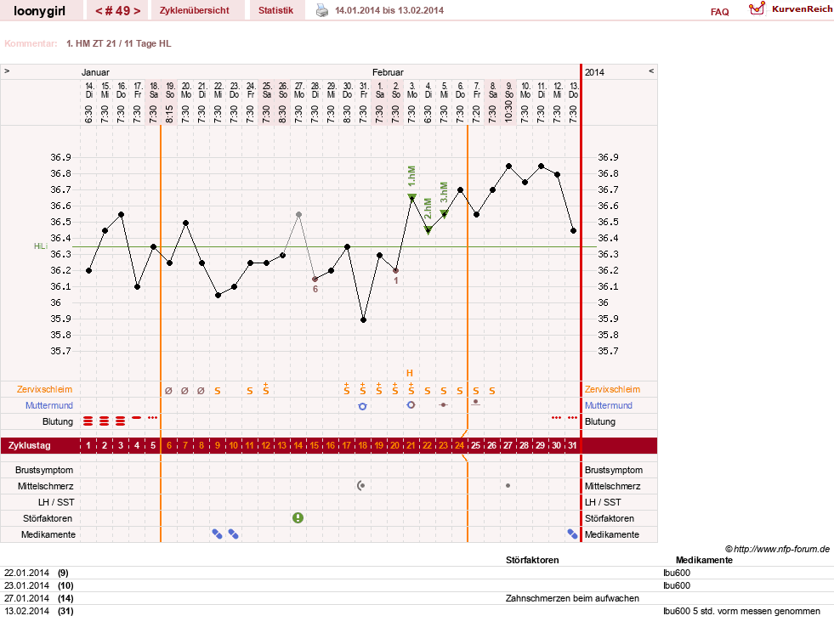Click green Störfaktoren exclamation icon
834x644 pixels.
click(x=298, y=517)
